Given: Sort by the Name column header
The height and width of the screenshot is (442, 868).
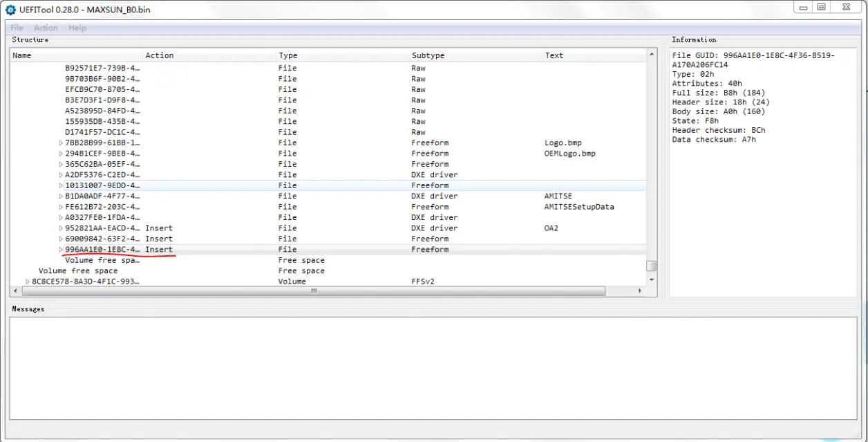Looking at the screenshot, I should [x=76, y=55].
